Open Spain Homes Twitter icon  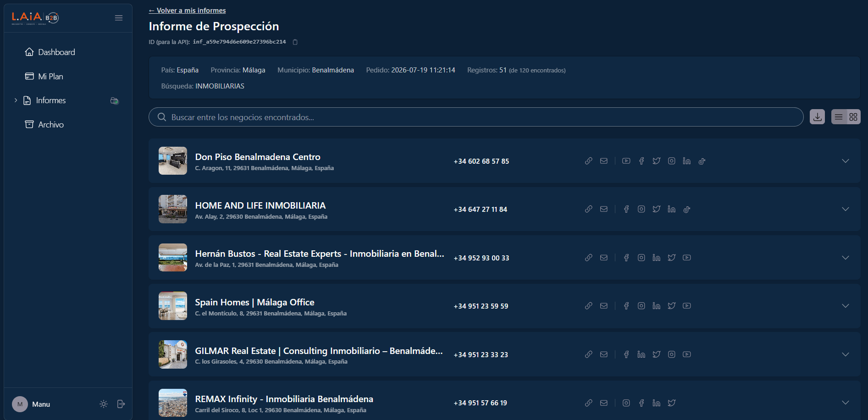tap(672, 306)
